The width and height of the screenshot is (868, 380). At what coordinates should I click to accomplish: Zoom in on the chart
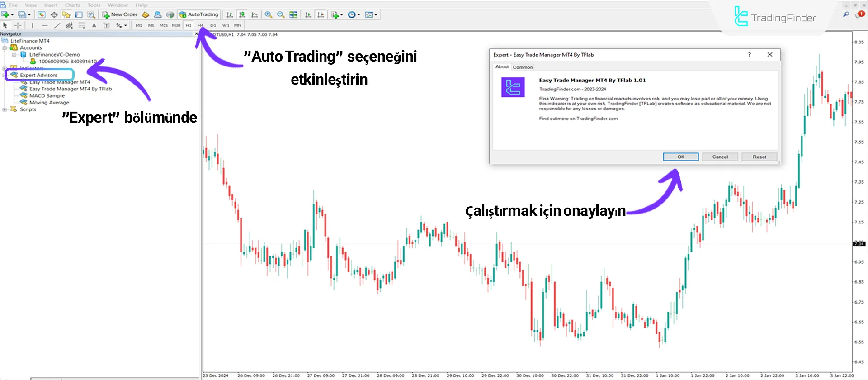(x=269, y=14)
